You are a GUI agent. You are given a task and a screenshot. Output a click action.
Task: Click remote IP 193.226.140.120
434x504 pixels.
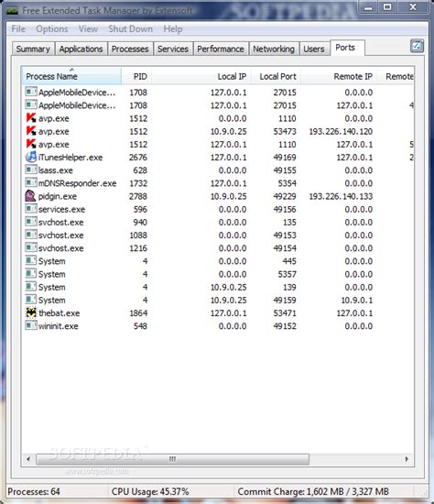point(341,131)
